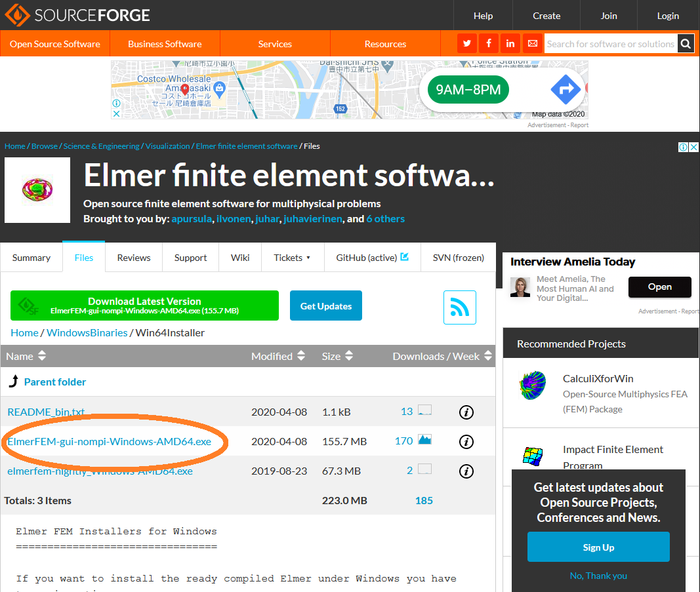Open CalculiXforWin project icon
This screenshot has height=592, width=700.
pos(533,385)
